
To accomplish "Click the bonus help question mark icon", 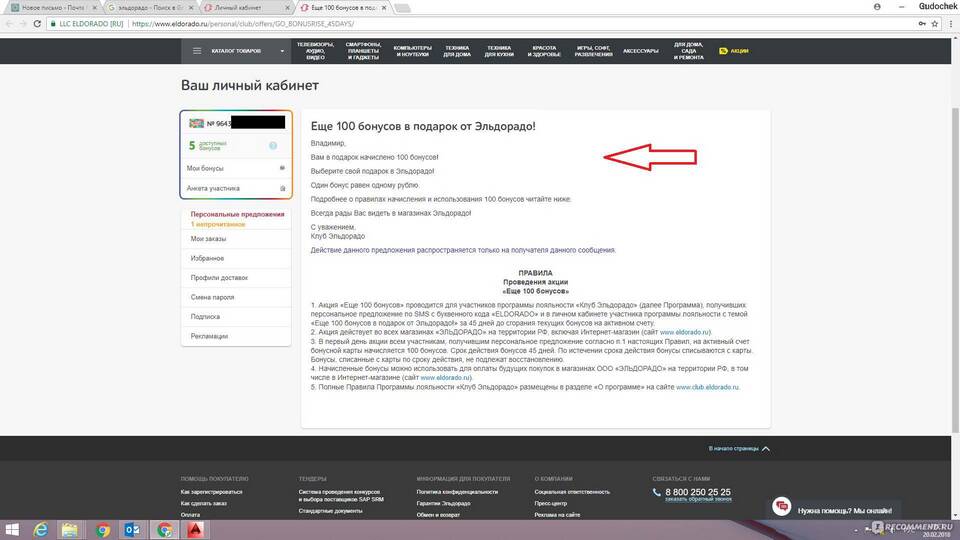I will pos(273,146).
